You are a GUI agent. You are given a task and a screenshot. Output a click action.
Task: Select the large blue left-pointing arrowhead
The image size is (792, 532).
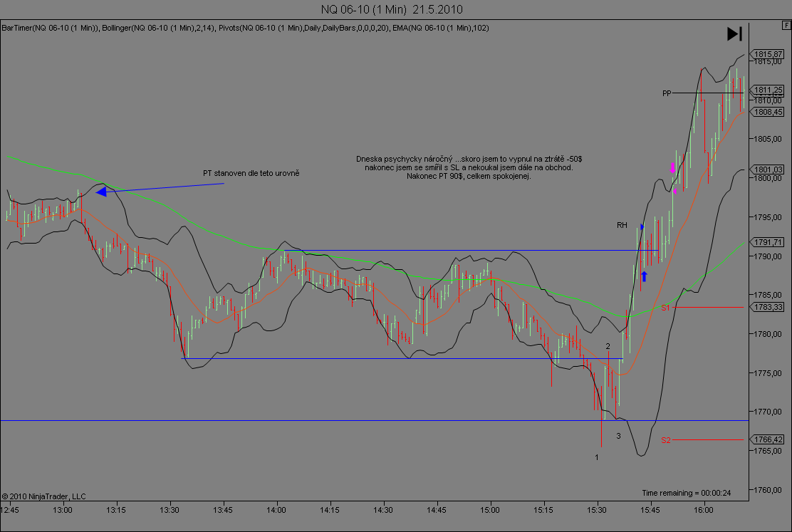pos(101,192)
